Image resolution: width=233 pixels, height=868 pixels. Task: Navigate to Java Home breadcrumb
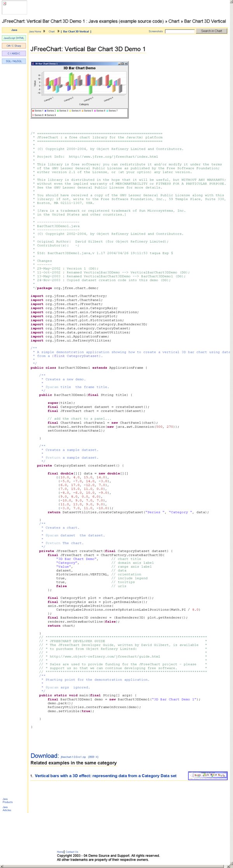(x=35, y=31)
